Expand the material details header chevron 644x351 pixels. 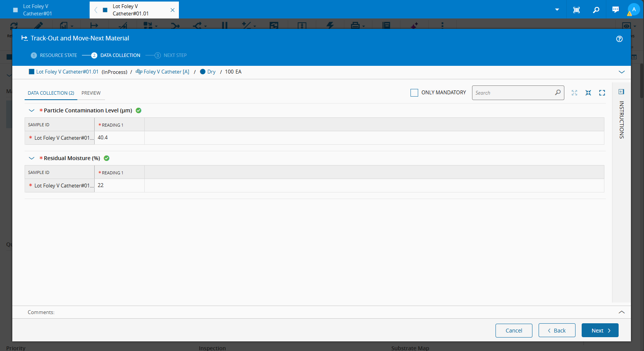click(622, 72)
